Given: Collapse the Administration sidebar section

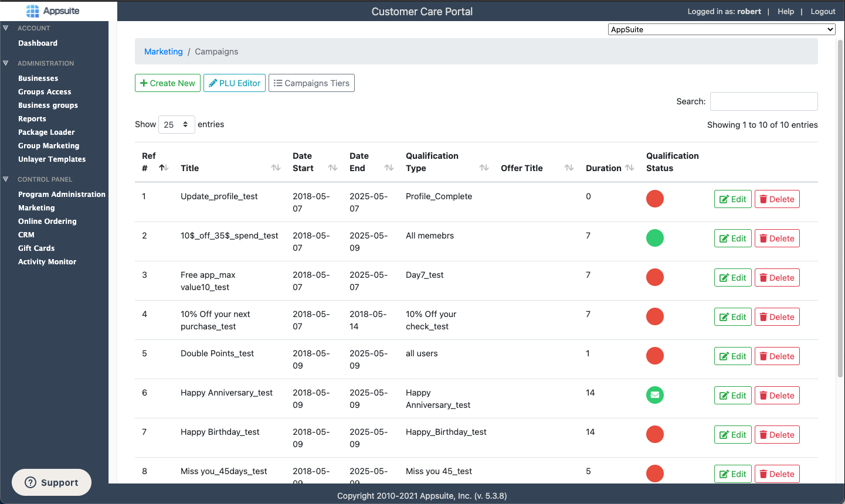Looking at the screenshot, I should (6, 63).
